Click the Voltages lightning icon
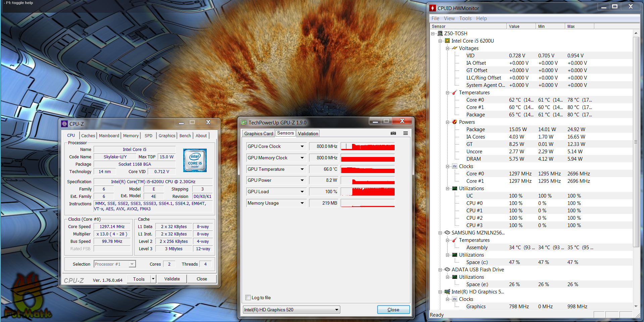This screenshot has height=322, width=644. point(455,48)
